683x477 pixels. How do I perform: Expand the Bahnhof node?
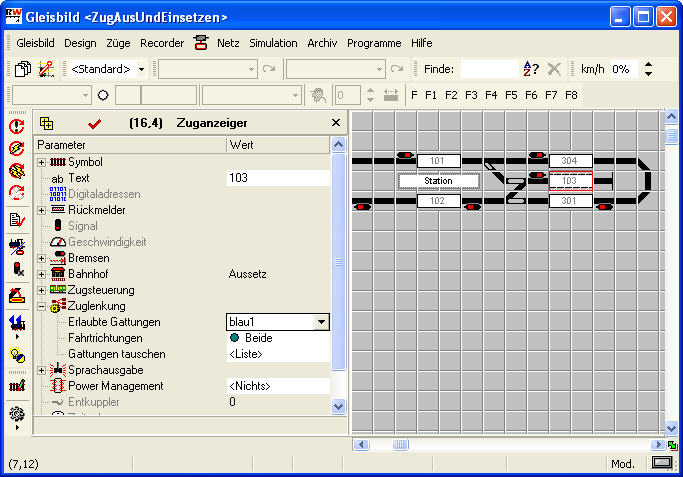(x=41, y=274)
